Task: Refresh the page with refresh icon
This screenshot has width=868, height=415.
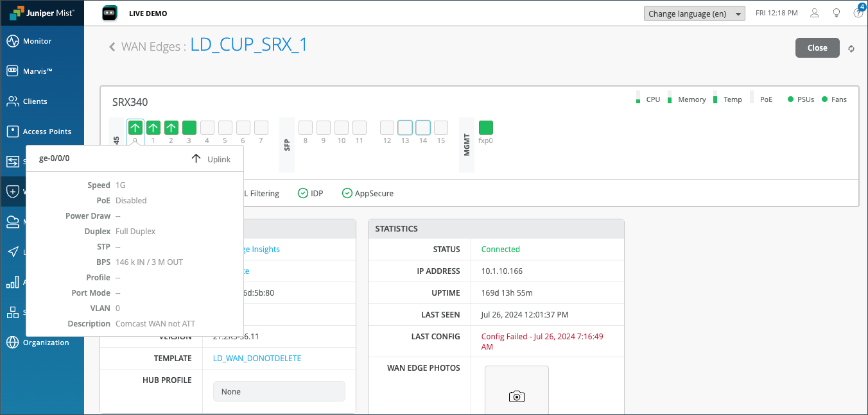Action: click(x=851, y=49)
